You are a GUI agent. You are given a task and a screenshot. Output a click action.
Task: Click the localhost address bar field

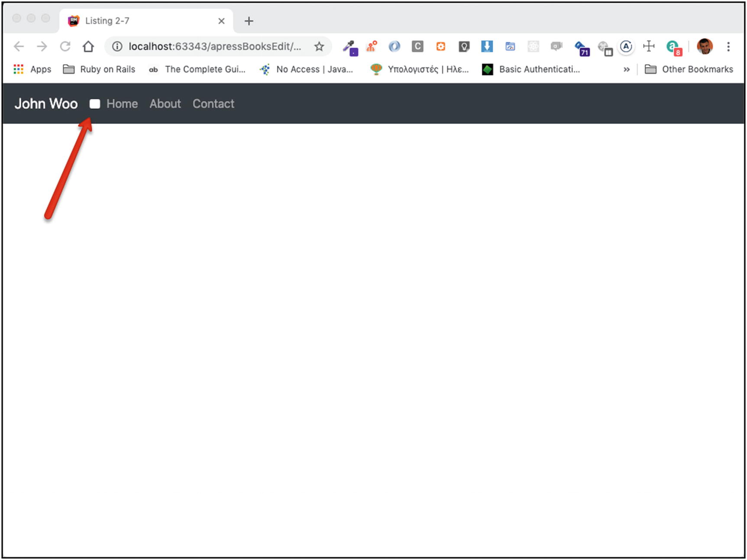[x=214, y=46]
